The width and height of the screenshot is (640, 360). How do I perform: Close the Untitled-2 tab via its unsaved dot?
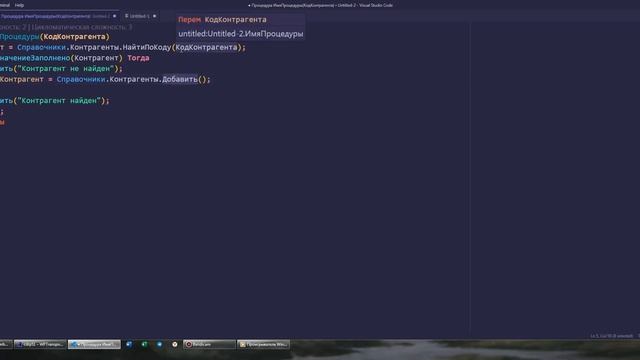[x=114, y=16]
